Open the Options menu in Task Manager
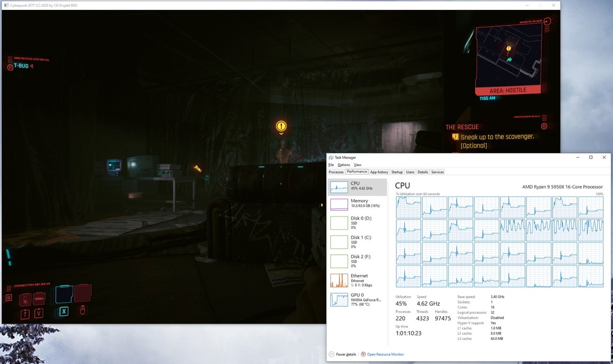The height and width of the screenshot is (364, 613). pos(343,165)
